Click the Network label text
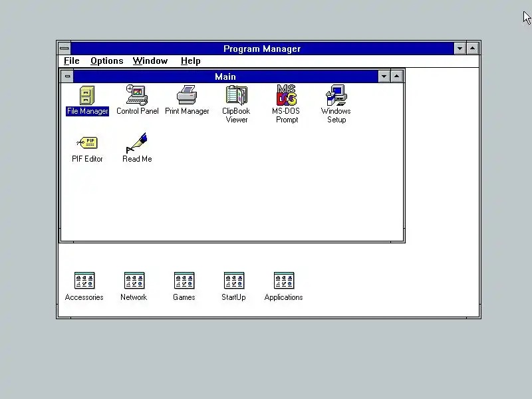Image resolution: width=532 pixels, height=399 pixels. [134, 297]
